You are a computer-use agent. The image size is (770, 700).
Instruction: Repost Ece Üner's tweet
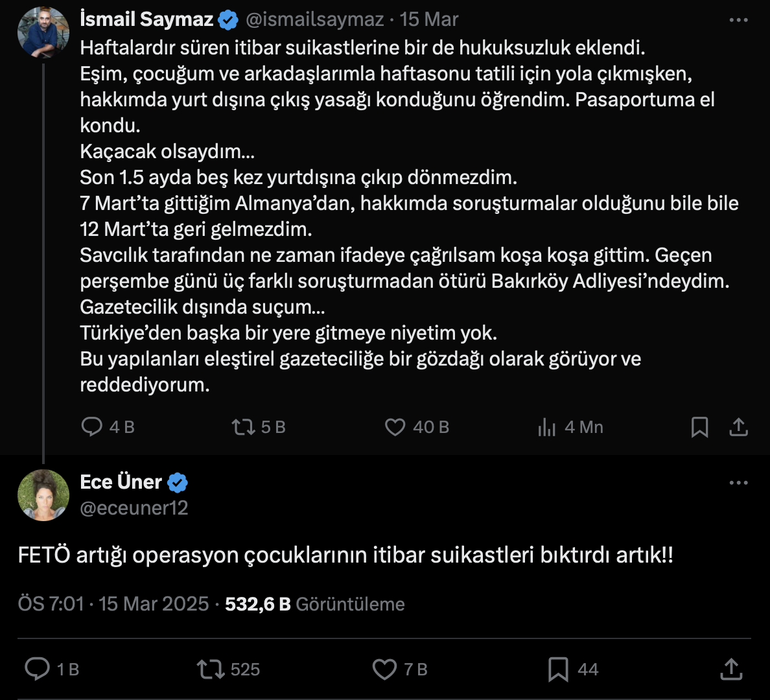[x=210, y=669]
